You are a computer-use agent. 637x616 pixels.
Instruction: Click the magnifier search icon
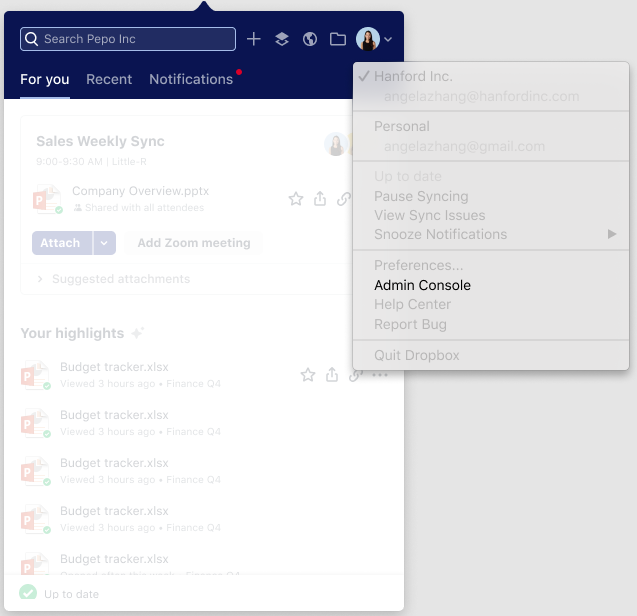click(31, 39)
